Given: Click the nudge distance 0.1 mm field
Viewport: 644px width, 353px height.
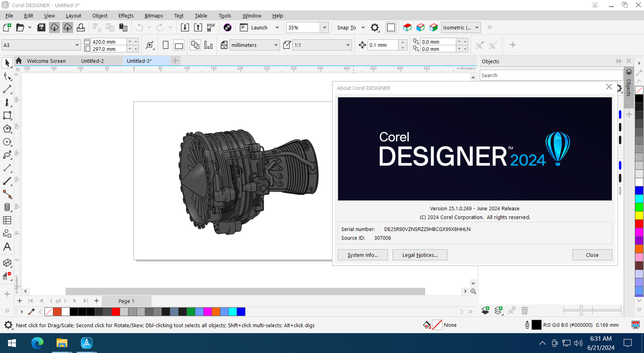Looking at the screenshot, I should (x=383, y=45).
